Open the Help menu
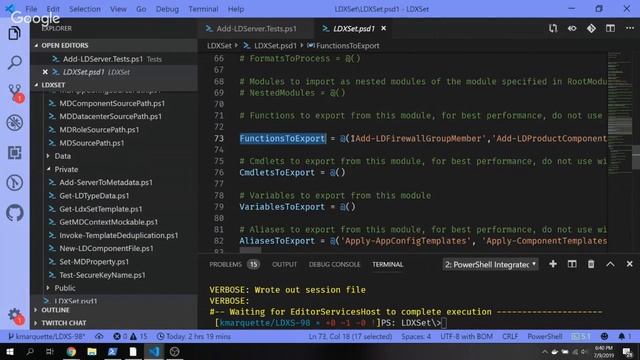This screenshot has height=360, width=640. click(x=236, y=9)
